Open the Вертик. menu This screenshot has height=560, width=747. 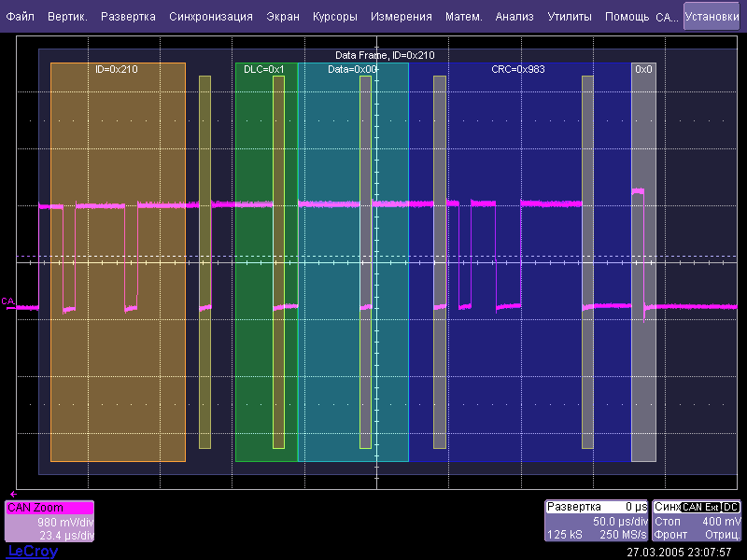click(67, 17)
